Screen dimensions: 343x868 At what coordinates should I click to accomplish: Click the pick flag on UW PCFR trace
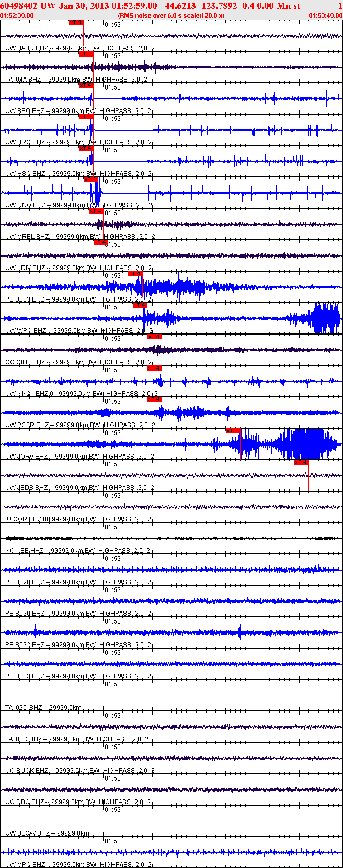coord(155,399)
